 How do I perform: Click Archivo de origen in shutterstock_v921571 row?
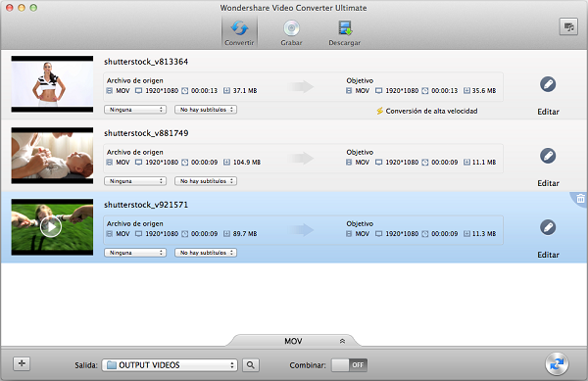tap(135, 223)
